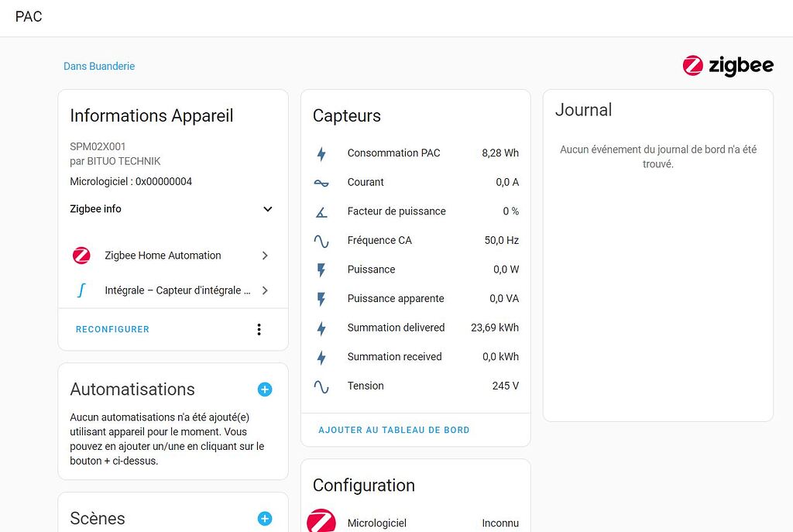Click the red Zigbee Home Automation icon

[x=81, y=255]
